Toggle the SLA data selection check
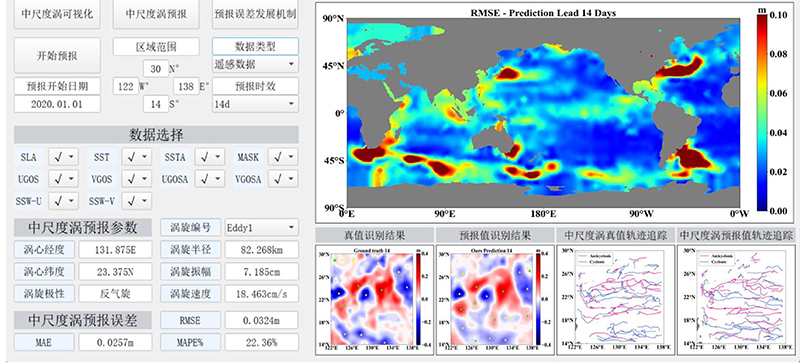This screenshot has width=800, height=364. pyautogui.click(x=64, y=157)
